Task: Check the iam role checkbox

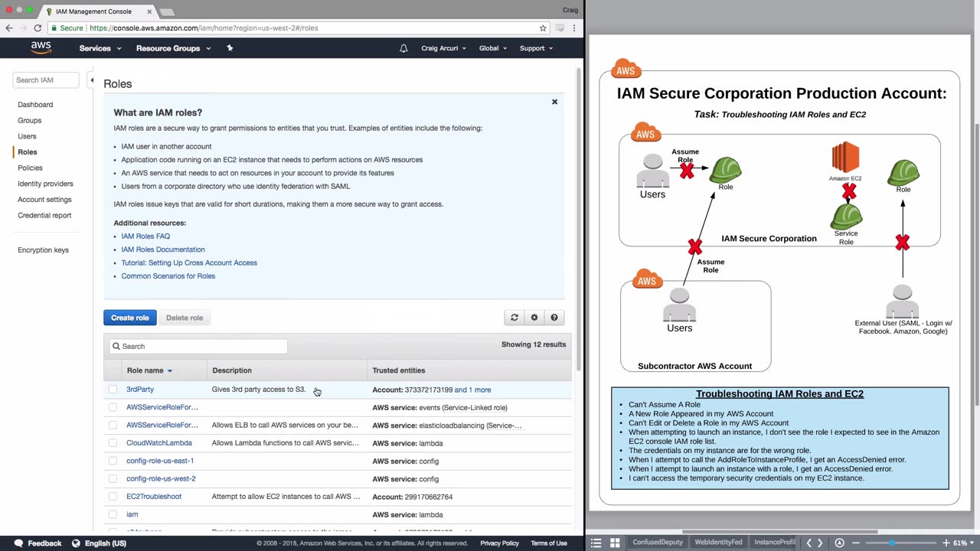Action: tap(113, 514)
